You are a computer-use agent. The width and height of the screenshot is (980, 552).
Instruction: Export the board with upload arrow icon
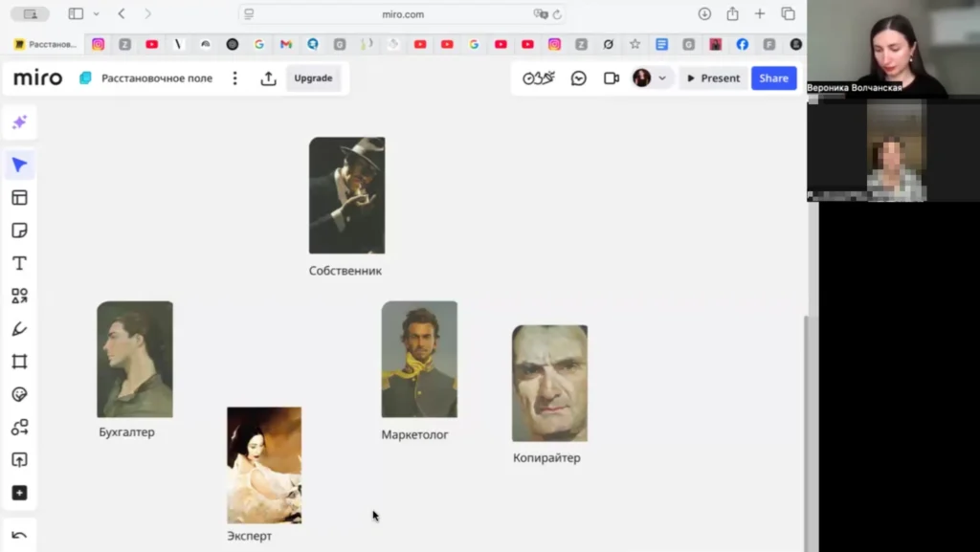point(269,78)
